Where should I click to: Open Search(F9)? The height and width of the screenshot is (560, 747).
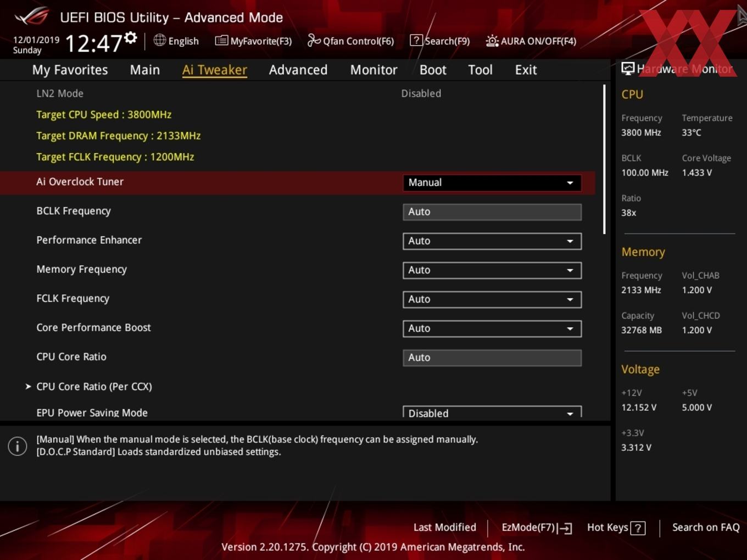click(x=440, y=41)
